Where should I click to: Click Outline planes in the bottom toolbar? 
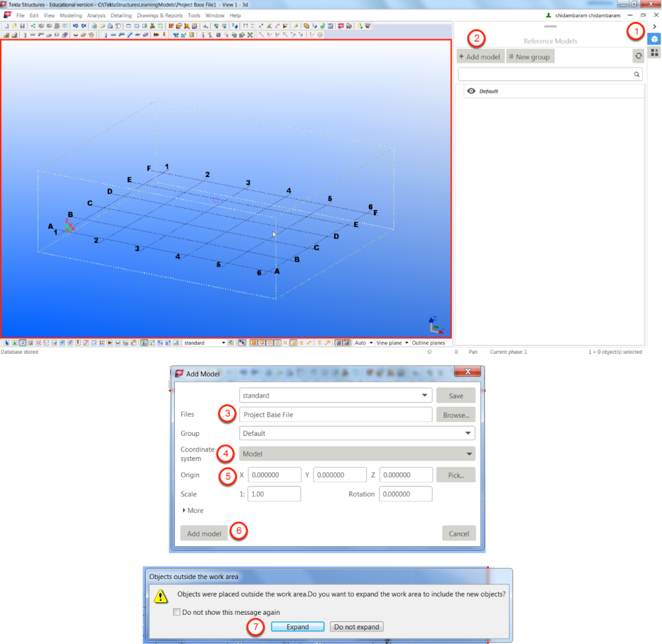pyautogui.click(x=428, y=343)
